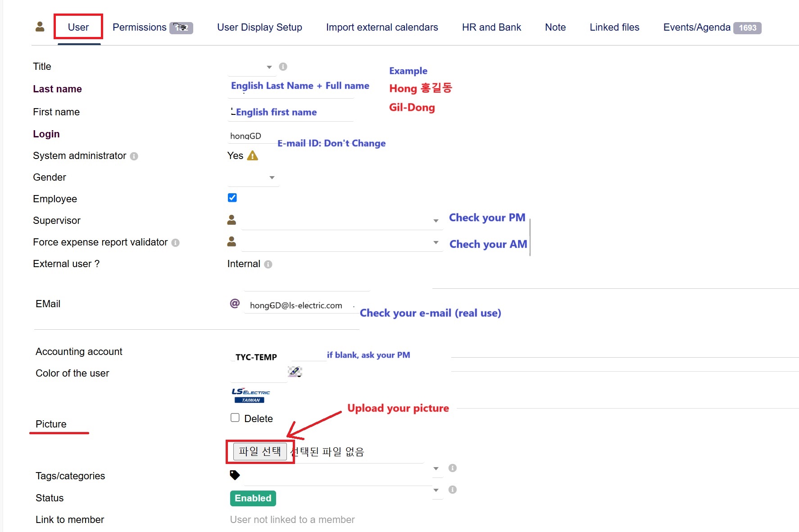Click the black tag icon for Tags/categories
Image resolution: width=799 pixels, height=532 pixels.
(x=235, y=475)
